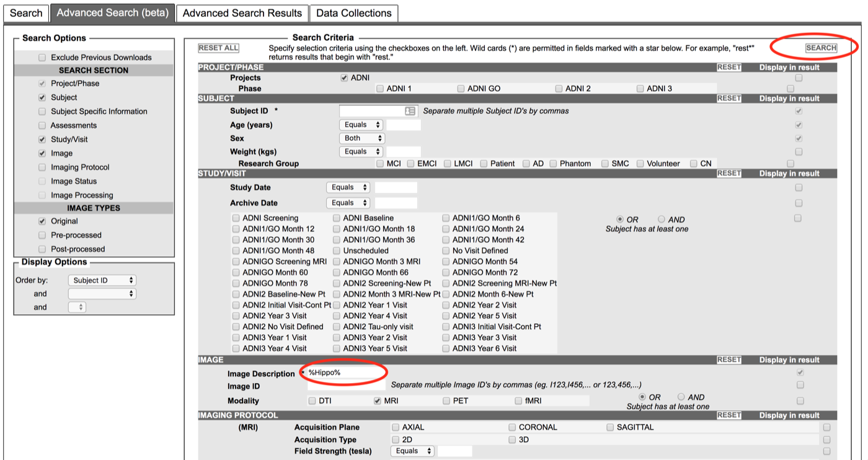Reset the Study/Visit section
The image size is (868, 460).
click(x=729, y=173)
